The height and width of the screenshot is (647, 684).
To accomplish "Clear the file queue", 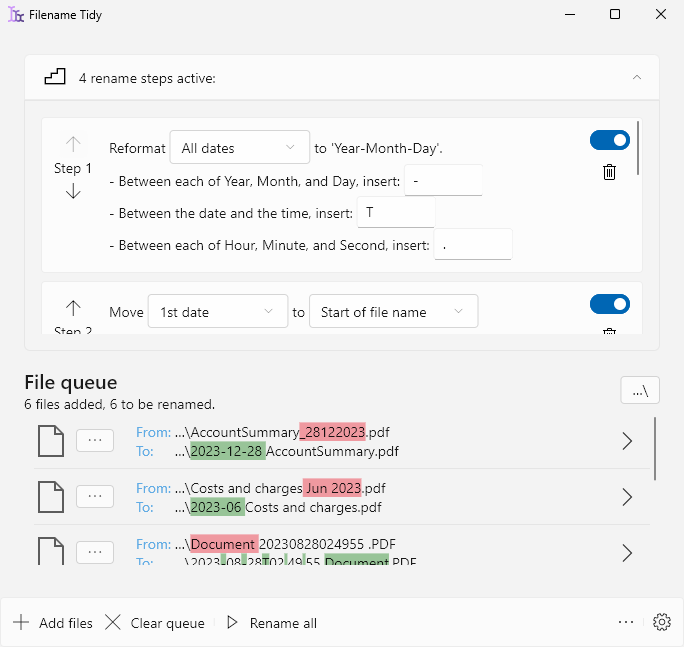I will (155, 623).
